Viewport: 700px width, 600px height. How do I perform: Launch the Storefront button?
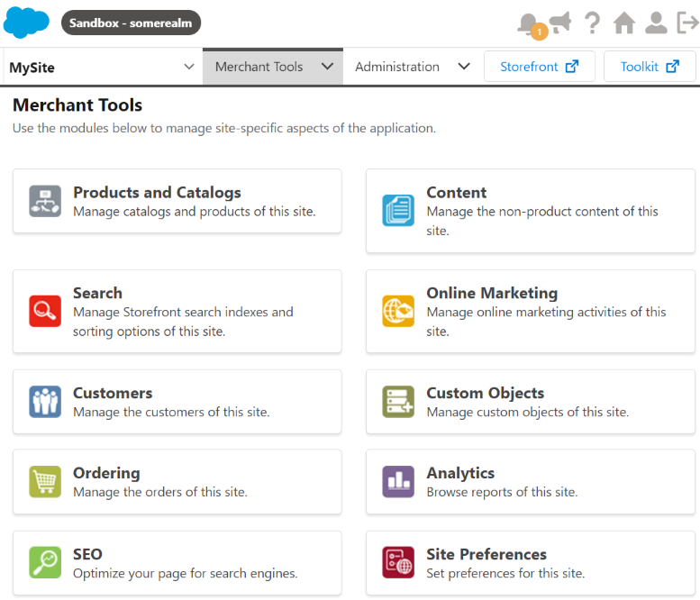(540, 67)
